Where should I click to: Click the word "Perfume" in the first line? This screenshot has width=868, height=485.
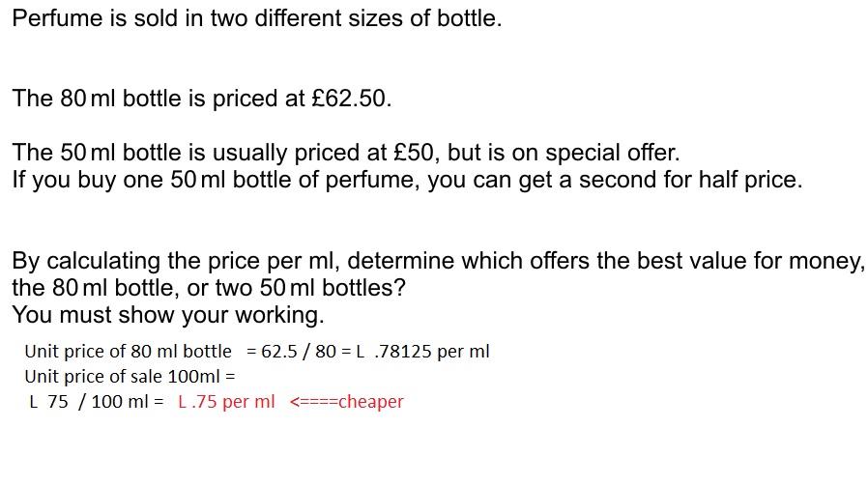click(x=56, y=18)
